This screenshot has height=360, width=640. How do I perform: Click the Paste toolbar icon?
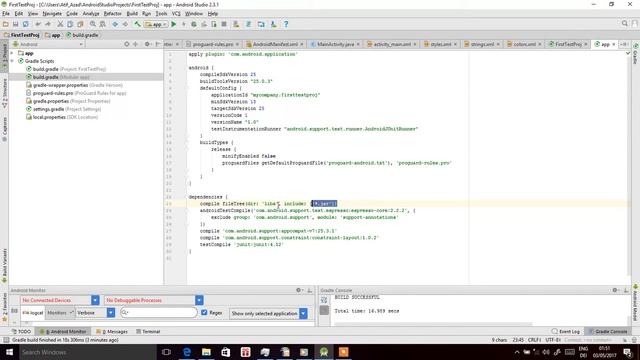[80, 24]
